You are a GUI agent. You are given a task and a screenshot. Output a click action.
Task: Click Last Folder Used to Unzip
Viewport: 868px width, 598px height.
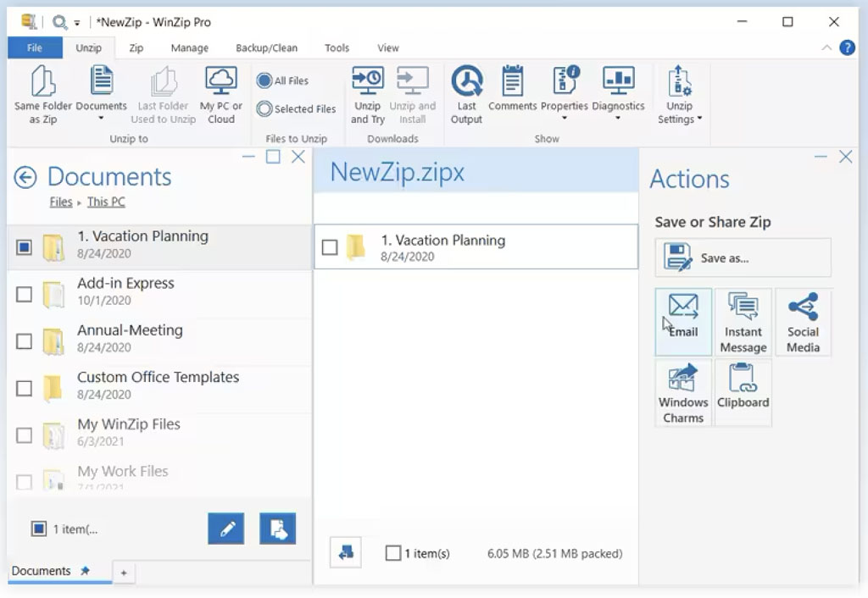[164, 95]
